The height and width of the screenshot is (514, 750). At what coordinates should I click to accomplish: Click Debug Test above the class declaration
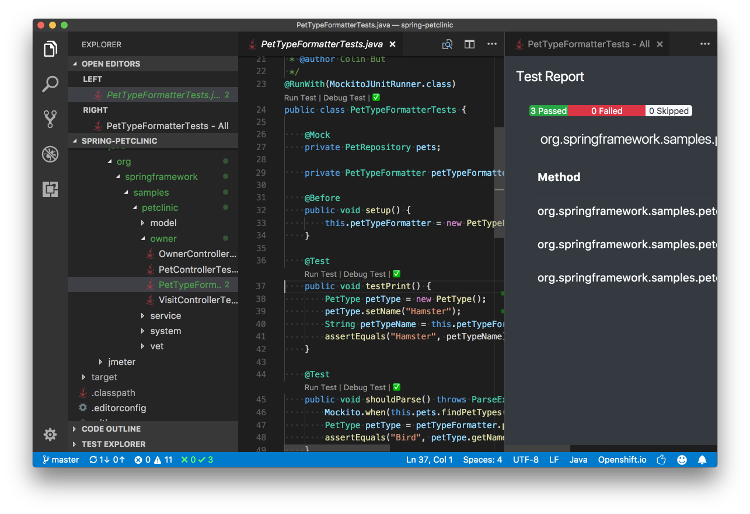344,98
